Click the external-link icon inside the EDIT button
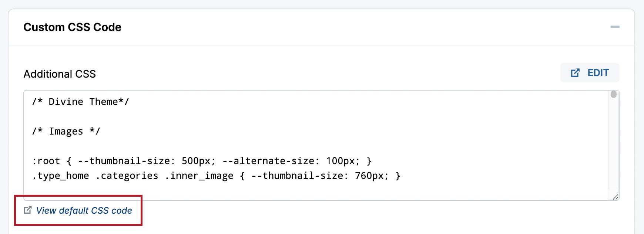The width and height of the screenshot is (644, 234). coord(575,73)
